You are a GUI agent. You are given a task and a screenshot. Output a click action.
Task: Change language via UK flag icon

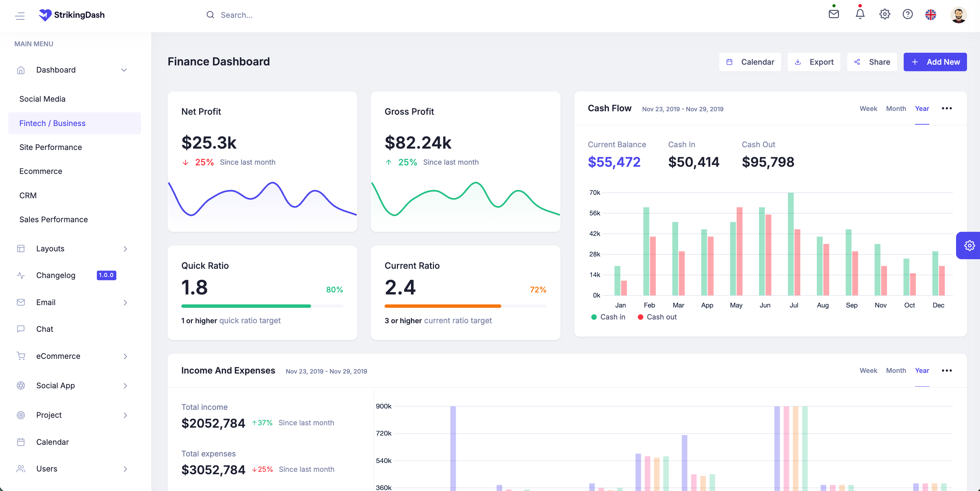[930, 14]
